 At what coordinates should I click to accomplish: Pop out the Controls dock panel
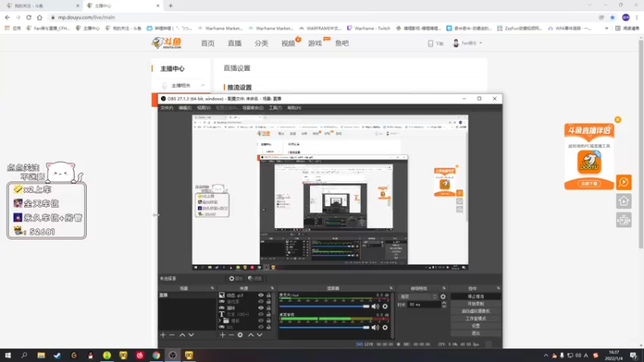click(x=498, y=288)
